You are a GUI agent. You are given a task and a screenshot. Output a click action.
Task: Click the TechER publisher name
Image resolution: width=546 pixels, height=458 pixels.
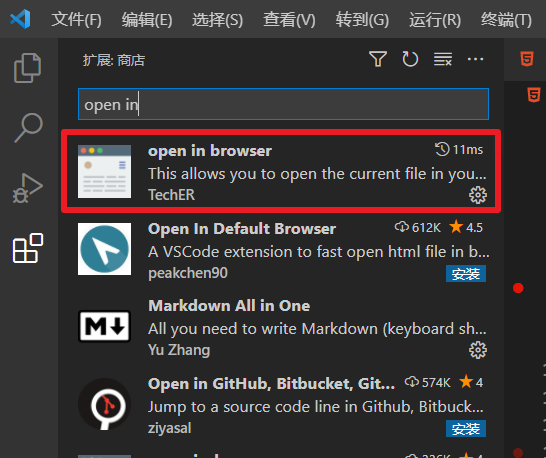pyautogui.click(x=171, y=195)
